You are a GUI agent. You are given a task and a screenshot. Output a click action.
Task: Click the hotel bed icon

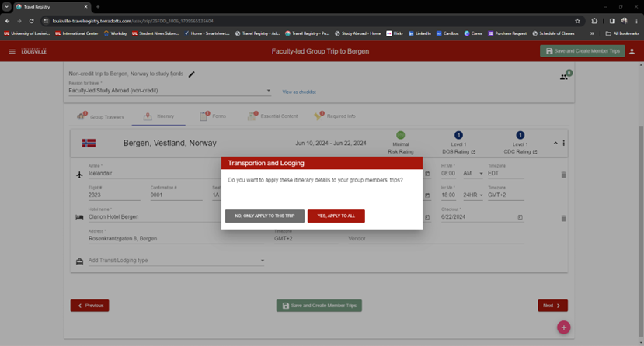(x=79, y=217)
